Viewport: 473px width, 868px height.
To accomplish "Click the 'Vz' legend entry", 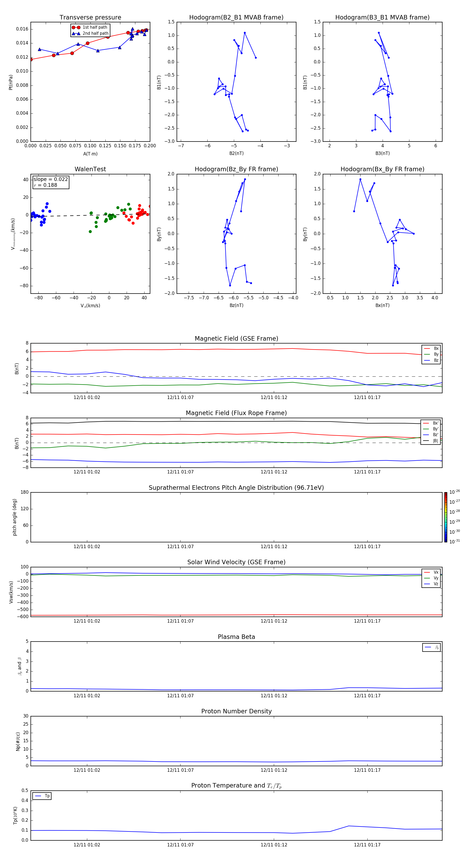I will 431,584.
